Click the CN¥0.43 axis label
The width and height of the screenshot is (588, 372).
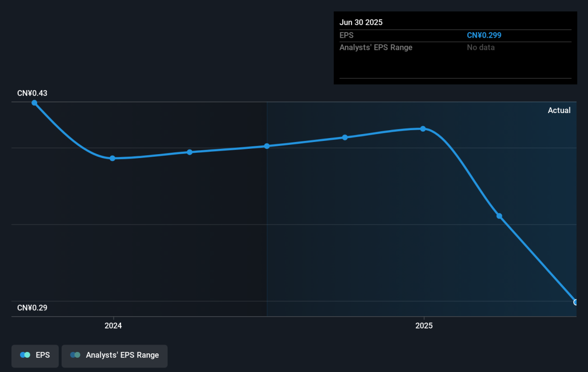[32, 93]
